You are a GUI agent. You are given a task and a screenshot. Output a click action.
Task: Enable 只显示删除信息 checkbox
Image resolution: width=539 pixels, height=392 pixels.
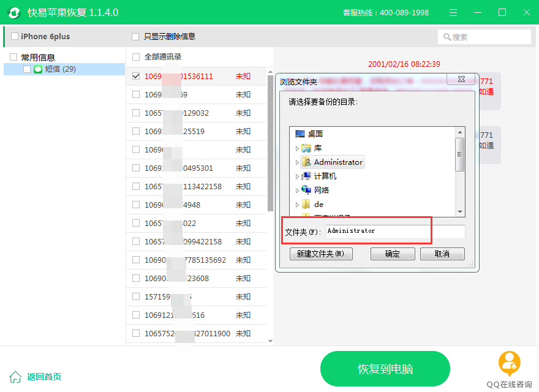[x=136, y=37]
